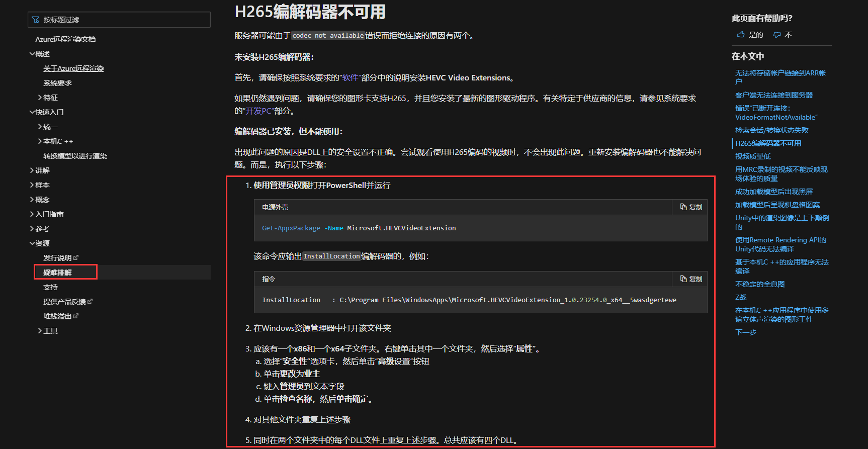Expand the 工具 tree node
This screenshot has height=449, width=868.
(40, 331)
